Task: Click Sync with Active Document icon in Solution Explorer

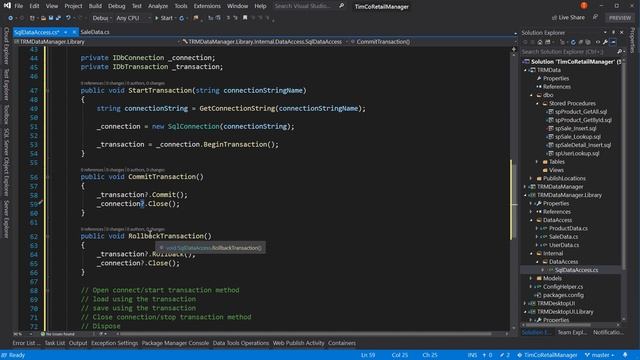Action: click(562, 42)
